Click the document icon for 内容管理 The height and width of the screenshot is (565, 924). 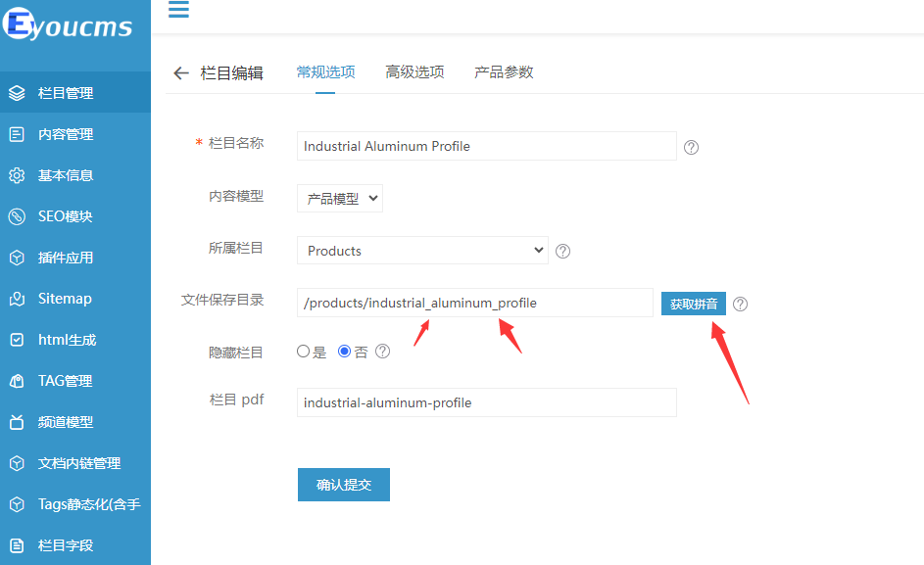point(17,134)
